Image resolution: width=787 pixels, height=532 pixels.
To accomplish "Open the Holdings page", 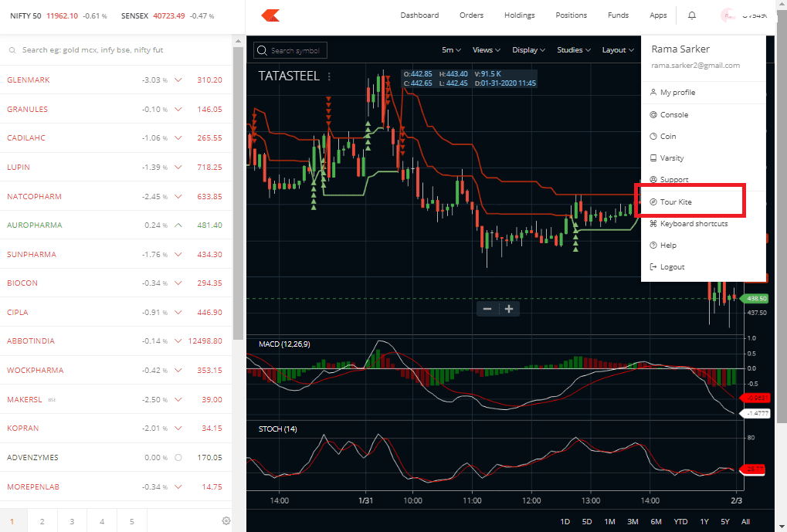I will [x=520, y=15].
